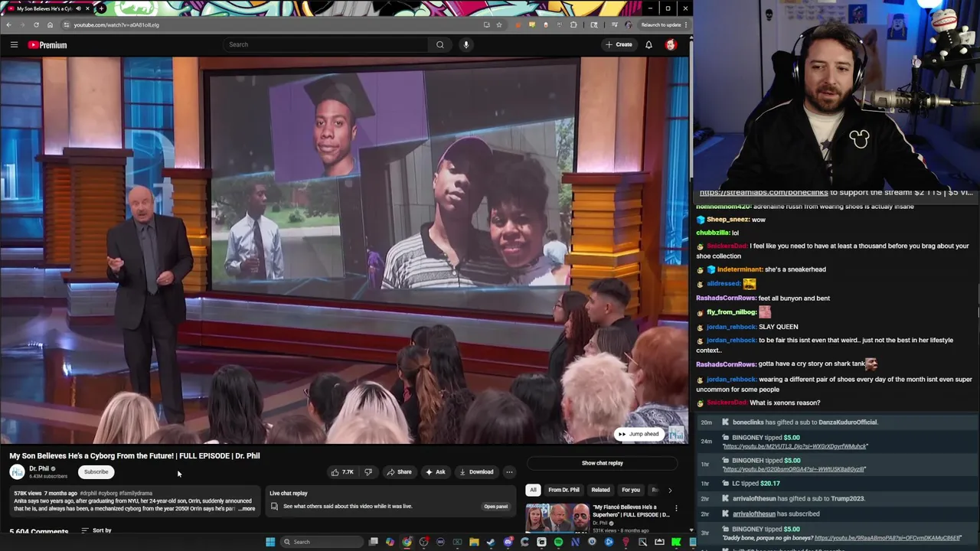Click the Ask button
Viewport: 980px width, 551px height.
pyautogui.click(x=435, y=472)
